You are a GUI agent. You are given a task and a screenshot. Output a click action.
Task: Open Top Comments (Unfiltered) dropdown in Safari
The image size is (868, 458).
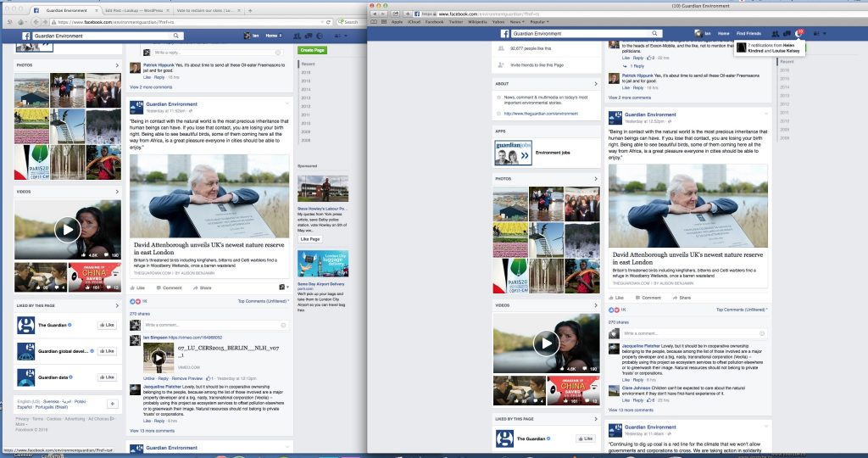click(742, 310)
